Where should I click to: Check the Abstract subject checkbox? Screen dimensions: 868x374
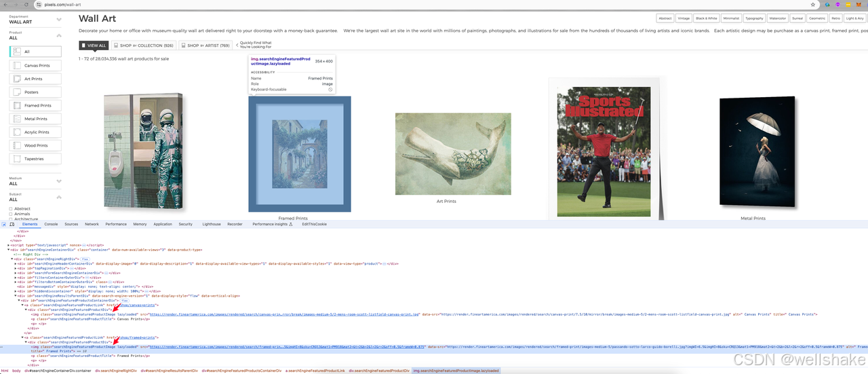(x=11, y=209)
